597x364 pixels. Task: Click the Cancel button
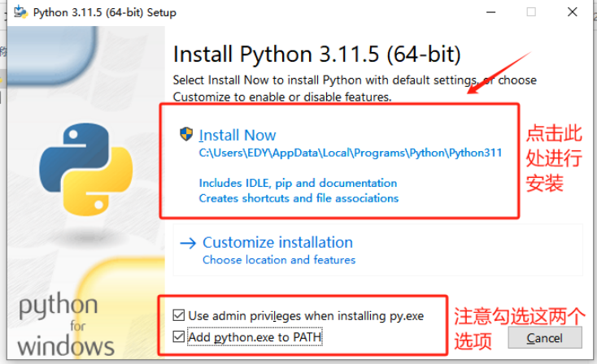[x=545, y=338]
